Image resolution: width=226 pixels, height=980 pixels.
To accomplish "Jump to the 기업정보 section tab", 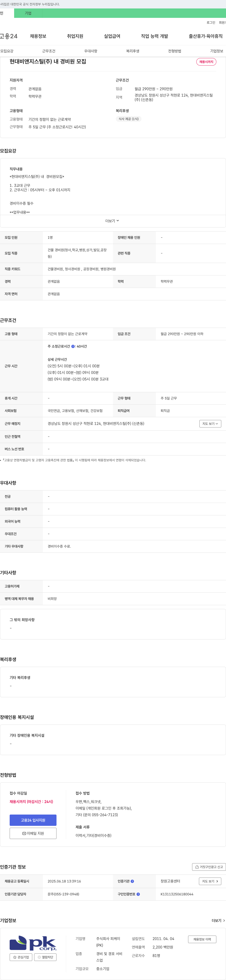I will coord(217,51).
